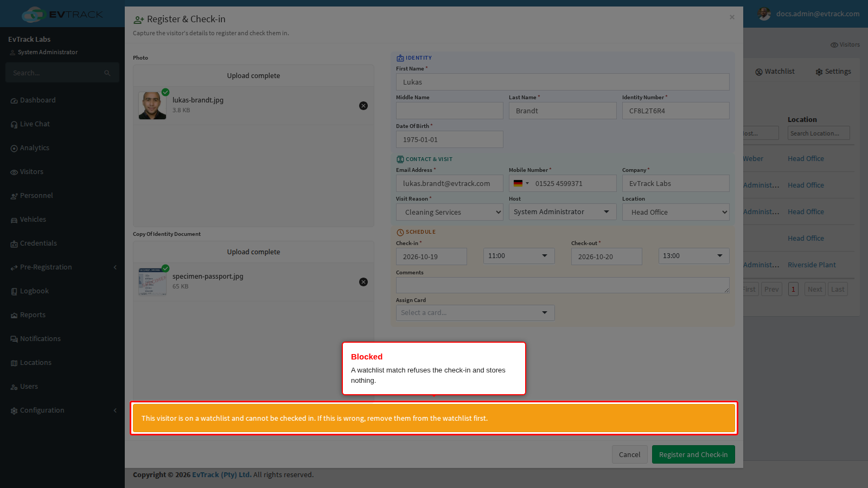
Task: Click the Personnel sidebar icon
Action: (x=14, y=196)
